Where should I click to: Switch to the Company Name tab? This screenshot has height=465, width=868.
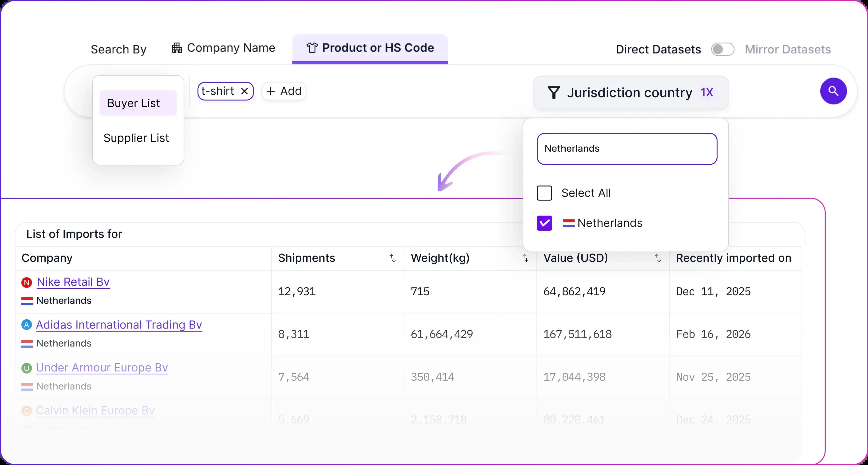click(223, 48)
